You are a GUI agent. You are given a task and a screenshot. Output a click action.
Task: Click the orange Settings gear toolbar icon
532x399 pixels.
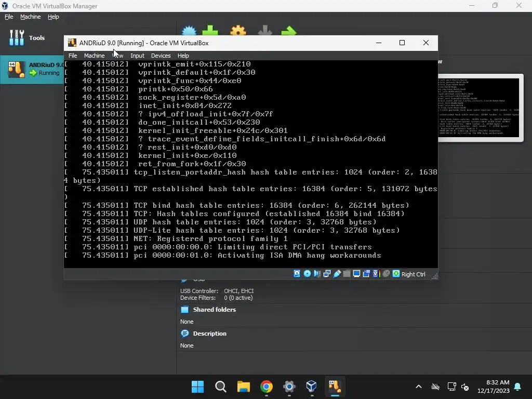[x=238, y=31]
